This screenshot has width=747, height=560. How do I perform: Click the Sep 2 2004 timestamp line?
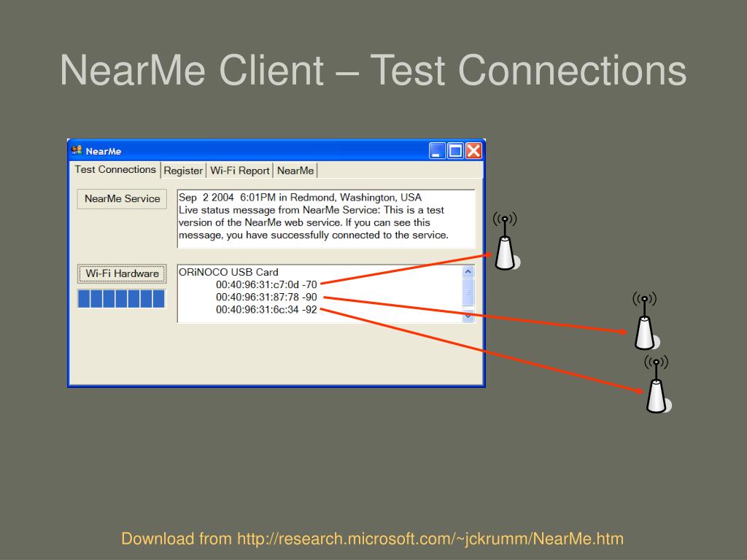(300, 198)
